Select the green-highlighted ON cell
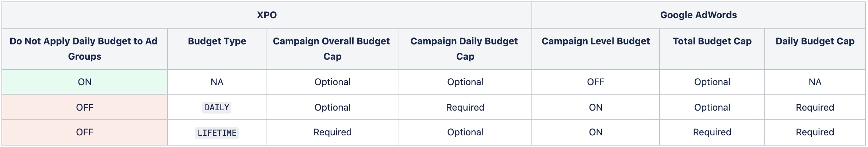The image size is (868, 147). pyautogui.click(x=84, y=82)
